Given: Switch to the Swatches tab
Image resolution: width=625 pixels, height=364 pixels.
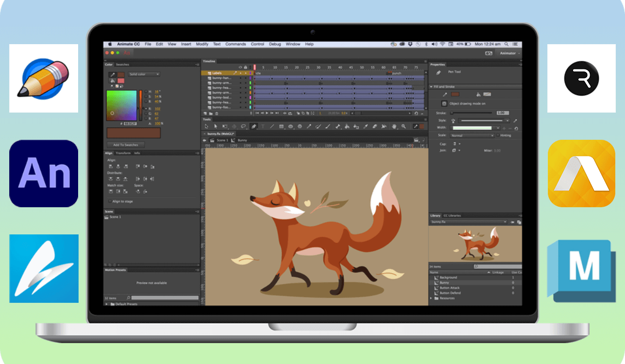Looking at the screenshot, I should coord(122,64).
